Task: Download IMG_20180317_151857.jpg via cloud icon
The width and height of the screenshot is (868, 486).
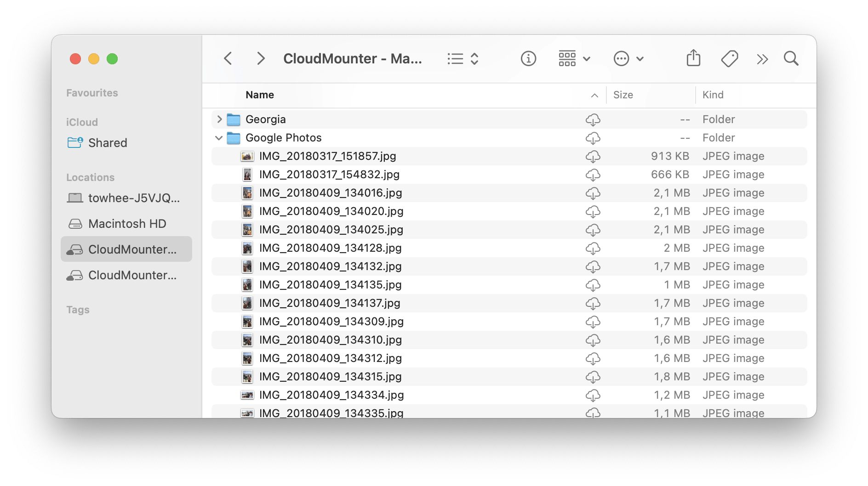Action: [x=593, y=157]
